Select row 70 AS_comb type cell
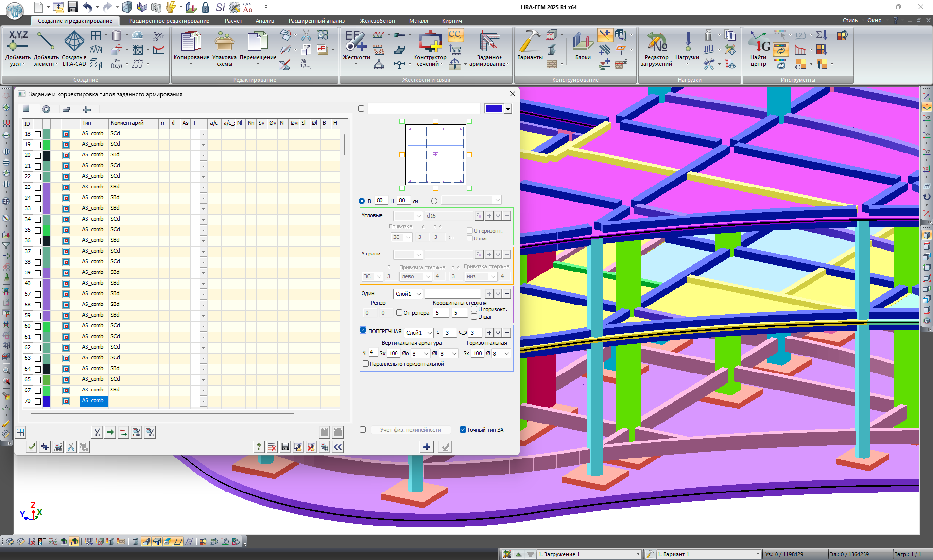 [94, 401]
